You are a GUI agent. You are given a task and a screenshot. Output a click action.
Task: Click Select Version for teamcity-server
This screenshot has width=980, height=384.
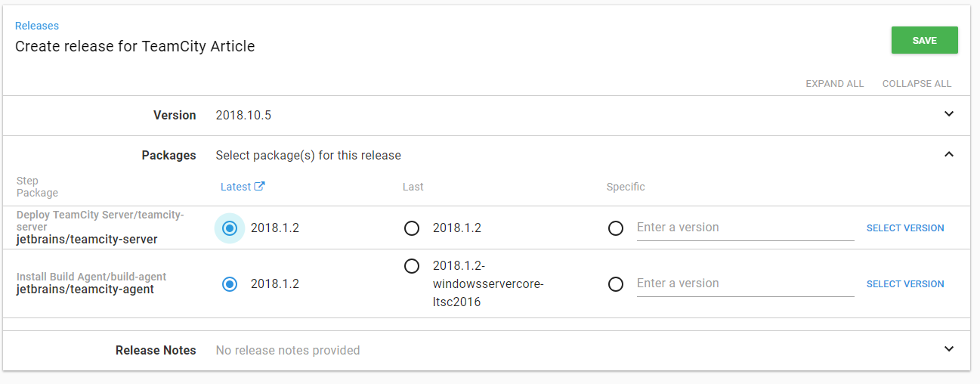(904, 228)
